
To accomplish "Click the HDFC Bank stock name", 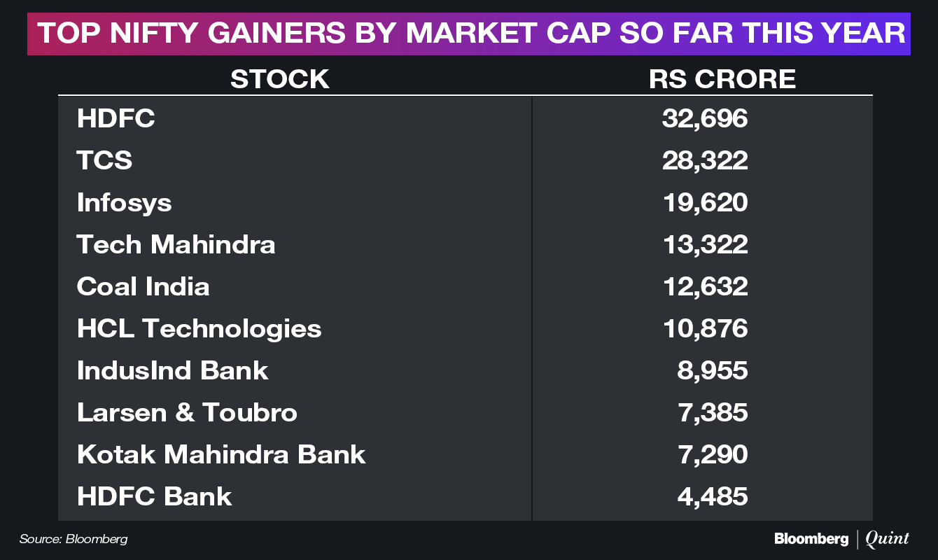I will [155, 496].
